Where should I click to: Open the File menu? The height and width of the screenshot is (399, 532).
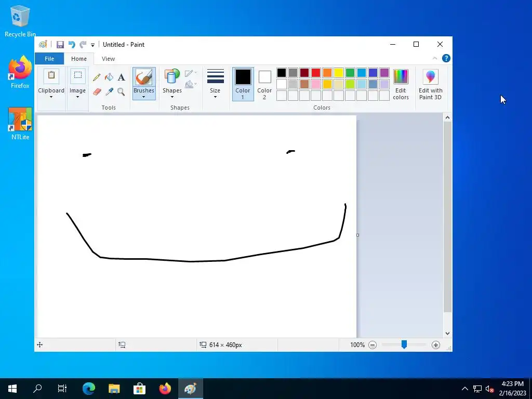click(49, 59)
